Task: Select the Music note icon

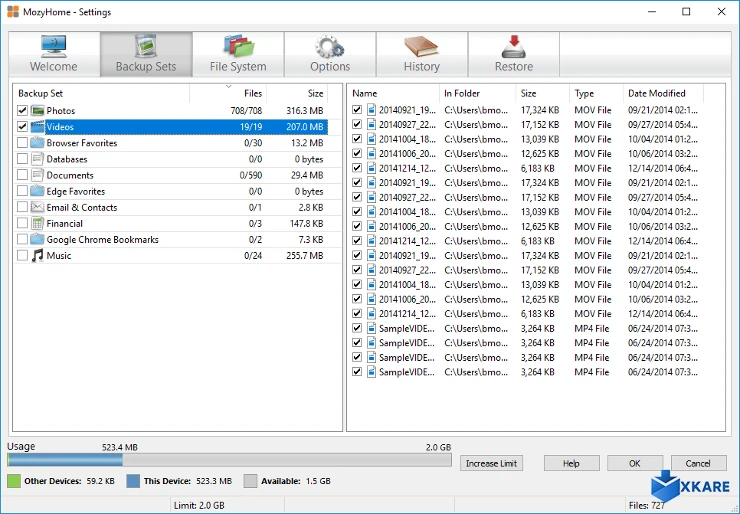Action: [x=38, y=256]
